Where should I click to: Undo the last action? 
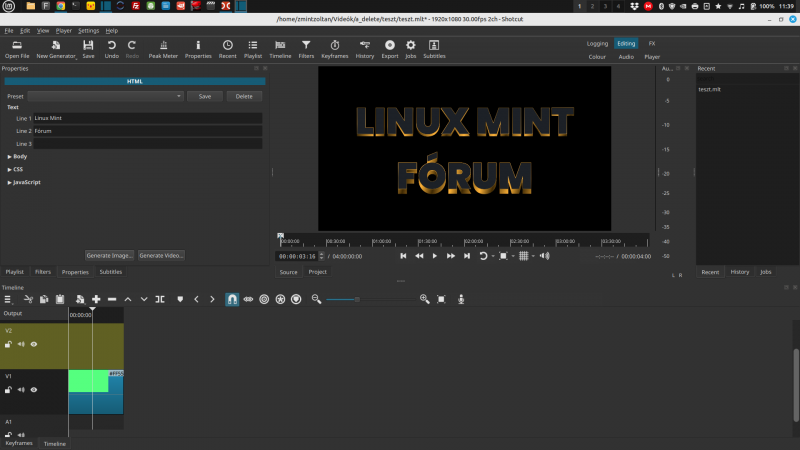[x=111, y=49]
